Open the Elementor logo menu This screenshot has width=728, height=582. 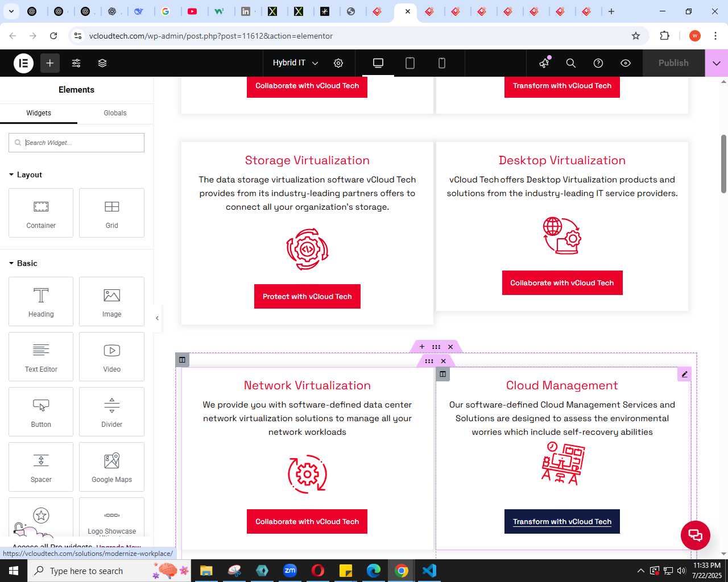(24, 63)
